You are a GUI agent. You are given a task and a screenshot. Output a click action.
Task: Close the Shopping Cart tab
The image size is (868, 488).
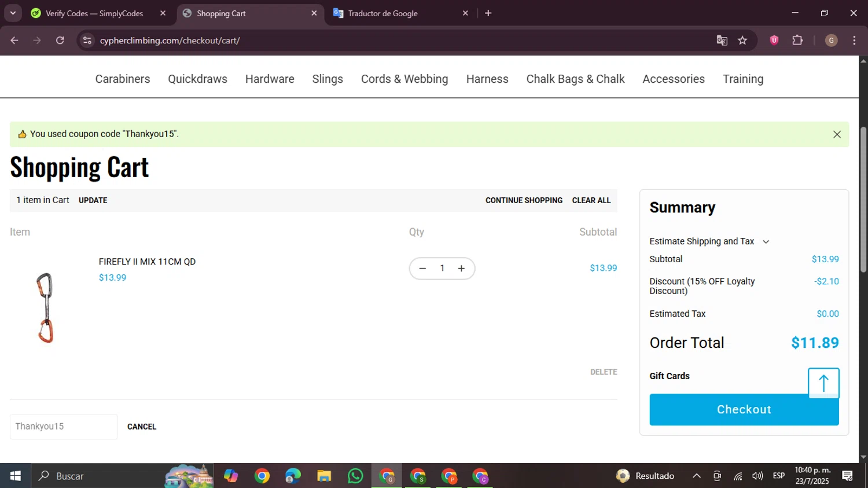(314, 13)
